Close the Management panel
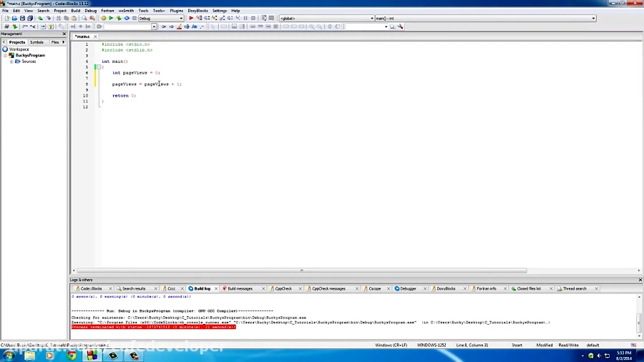 (x=64, y=34)
